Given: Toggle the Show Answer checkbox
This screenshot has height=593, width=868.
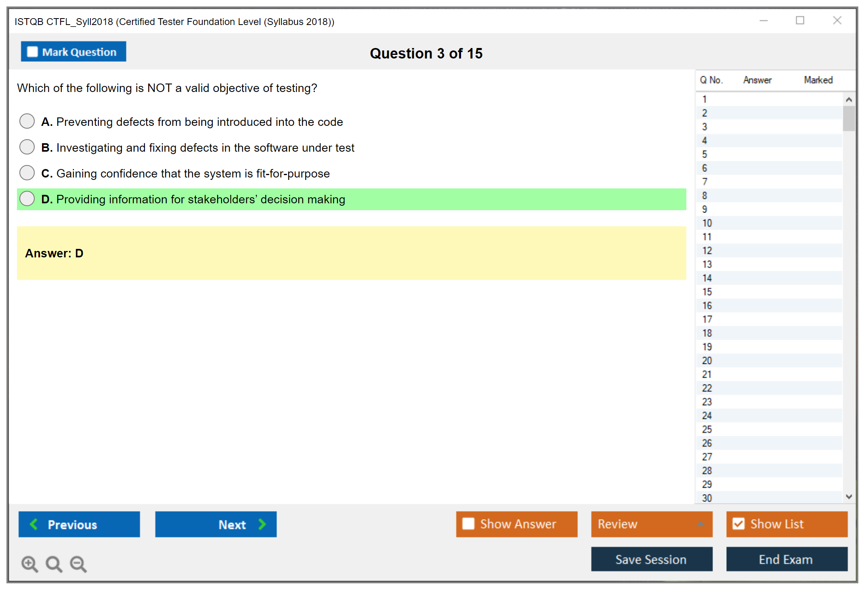Looking at the screenshot, I should [468, 524].
